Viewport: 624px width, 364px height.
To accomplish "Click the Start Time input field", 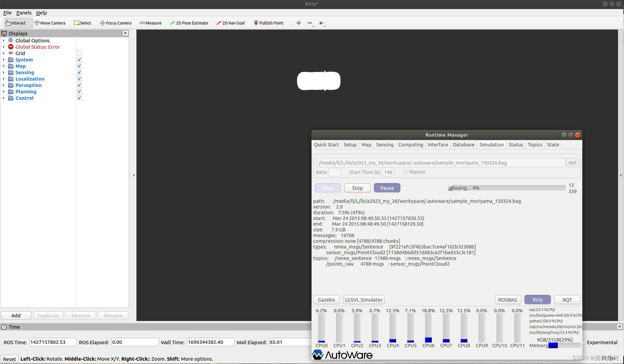I will tap(388, 172).
